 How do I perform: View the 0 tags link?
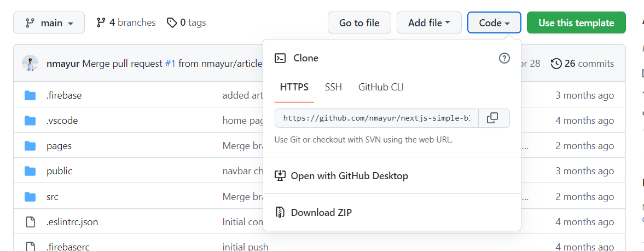tap(186, 22)
